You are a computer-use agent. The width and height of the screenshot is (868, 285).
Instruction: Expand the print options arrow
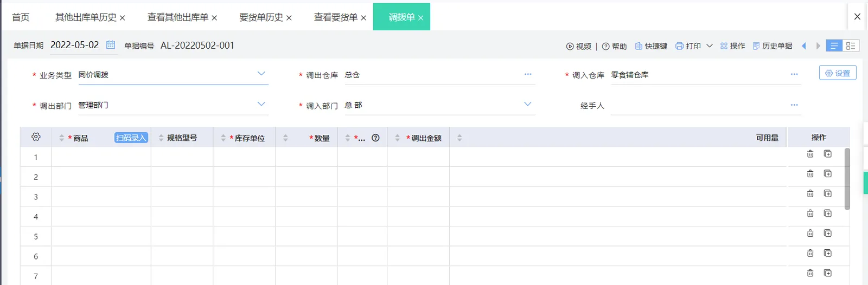[709, 46]
